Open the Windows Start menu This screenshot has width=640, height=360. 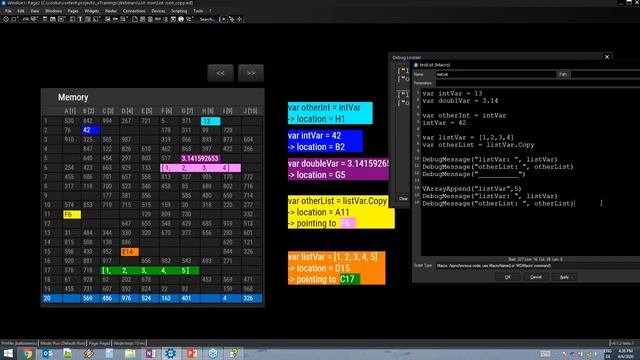(8, 353)
